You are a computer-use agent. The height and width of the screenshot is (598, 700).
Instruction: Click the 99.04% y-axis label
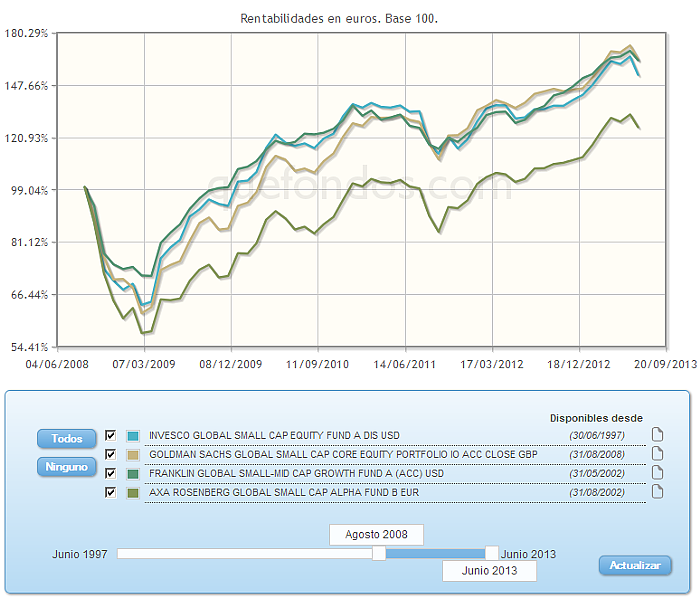coord(29,190)
